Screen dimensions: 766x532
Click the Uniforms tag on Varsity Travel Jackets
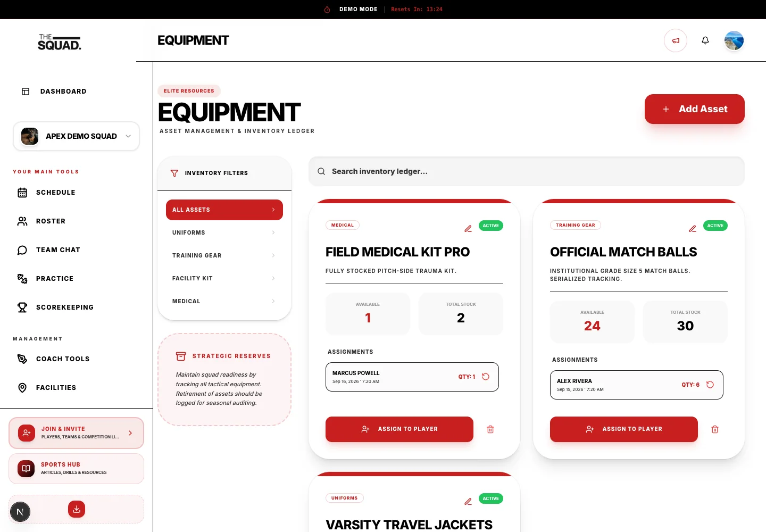click(345, 498)
